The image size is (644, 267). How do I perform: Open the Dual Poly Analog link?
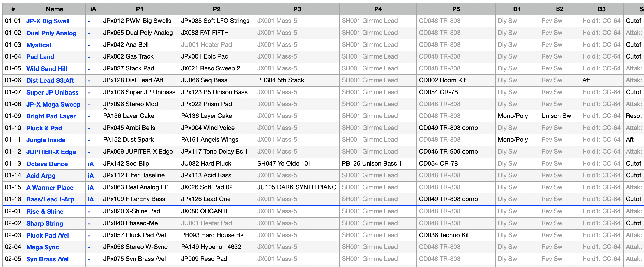click(51, 33)
